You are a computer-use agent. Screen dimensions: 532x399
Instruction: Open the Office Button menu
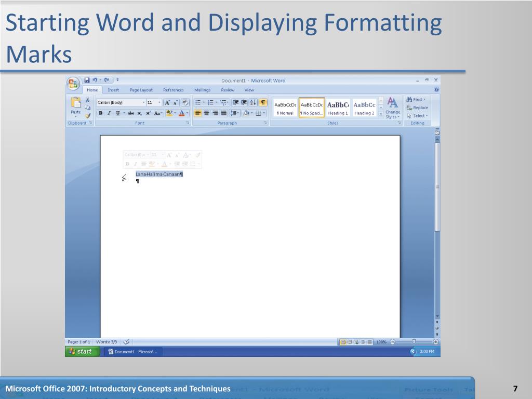[x=73, y=84]
